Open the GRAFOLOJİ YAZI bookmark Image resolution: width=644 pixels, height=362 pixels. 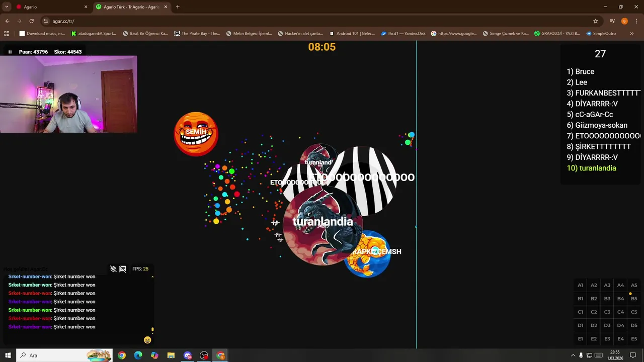tap(557, 34)
